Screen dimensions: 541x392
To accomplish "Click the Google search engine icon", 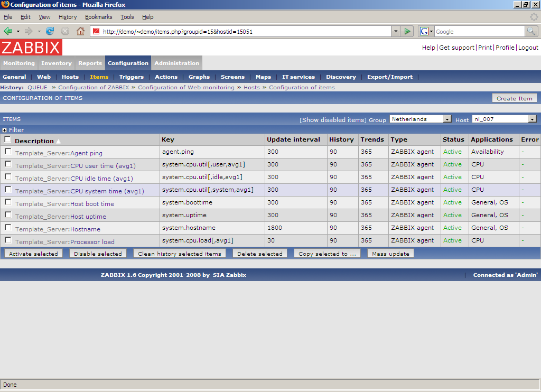I will [x=424, y=31].
